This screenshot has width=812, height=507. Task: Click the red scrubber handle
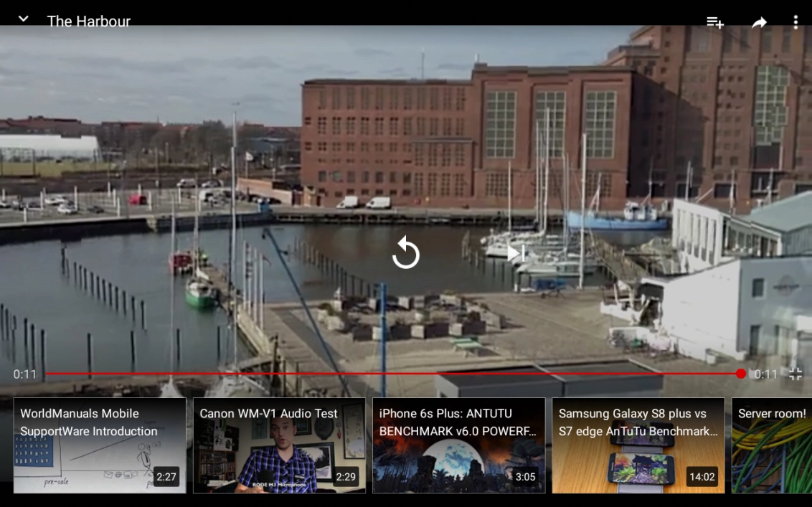pyautogui.click(x=741, y=374)
